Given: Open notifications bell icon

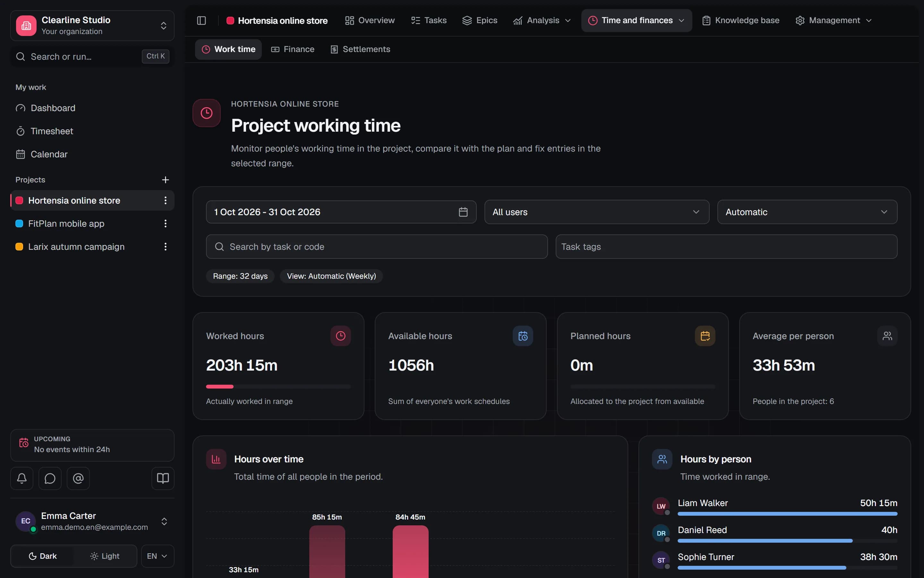Looking at the screenshot, I should pos(22,478).
